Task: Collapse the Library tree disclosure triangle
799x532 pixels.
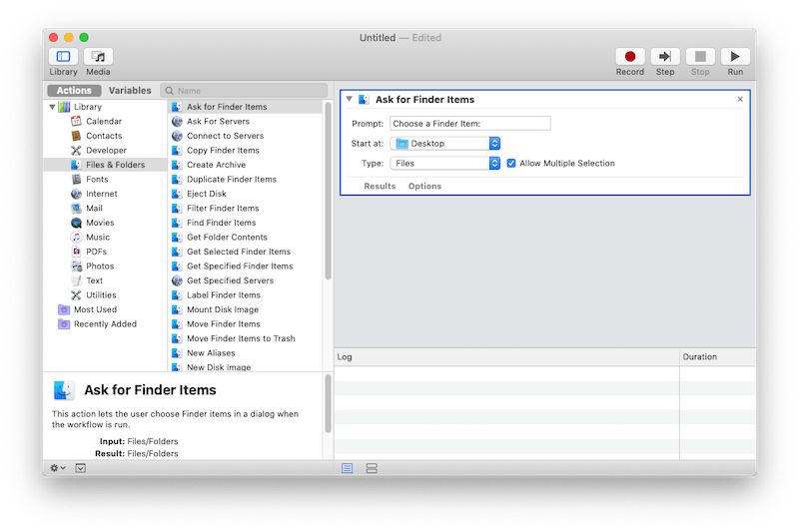Action: [x=52, y=107]
